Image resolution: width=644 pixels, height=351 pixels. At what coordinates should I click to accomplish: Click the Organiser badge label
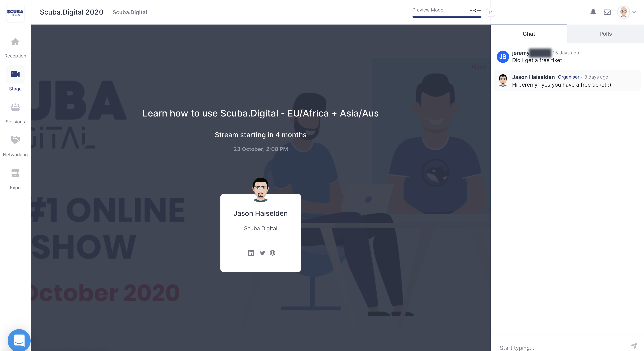(x=568, y=77)
